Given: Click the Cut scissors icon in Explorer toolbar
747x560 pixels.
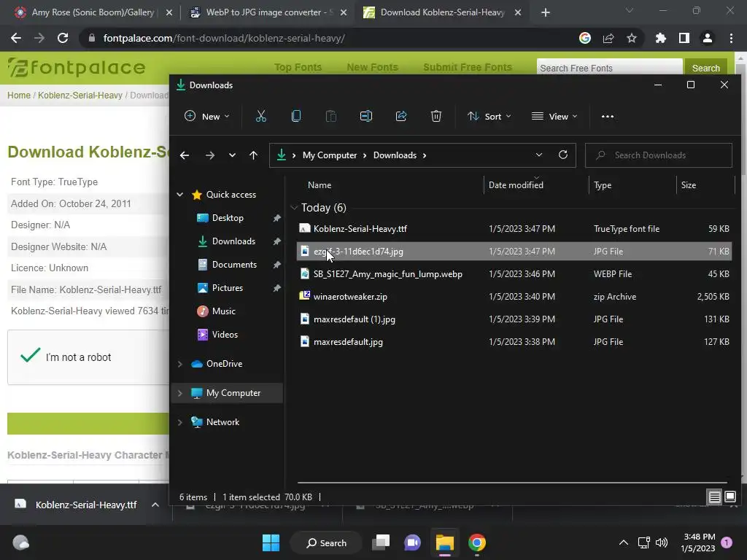Looking at the screenshot, I should pyautogui.click(x=261, y=116).
